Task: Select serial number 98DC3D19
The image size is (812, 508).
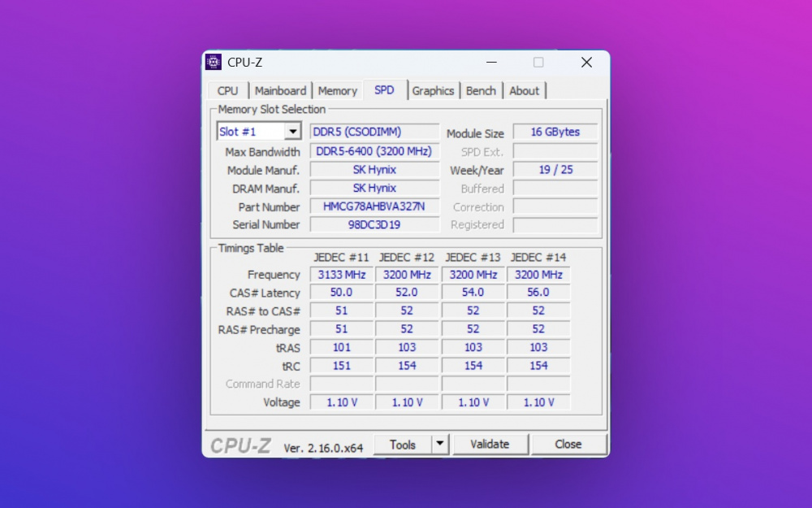Action: pyautogui.click(x=374, y=225)
